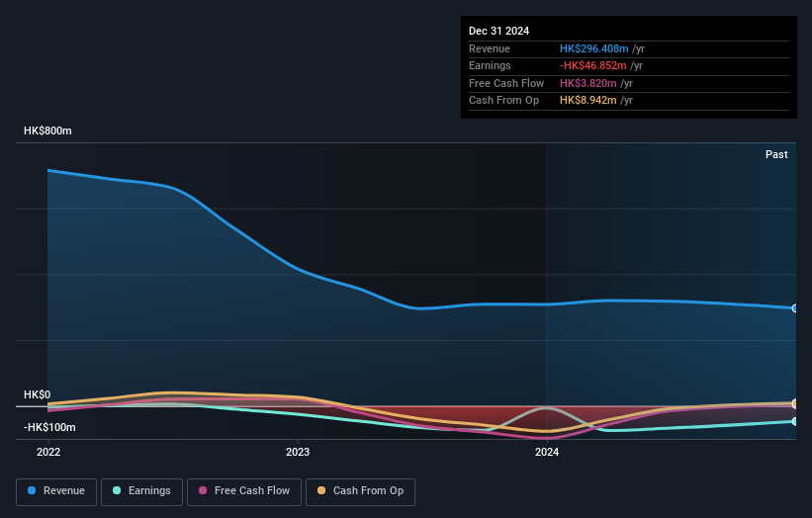Toggle the Earnings legend series
The image size is (812, 518).
pos(141,491)
